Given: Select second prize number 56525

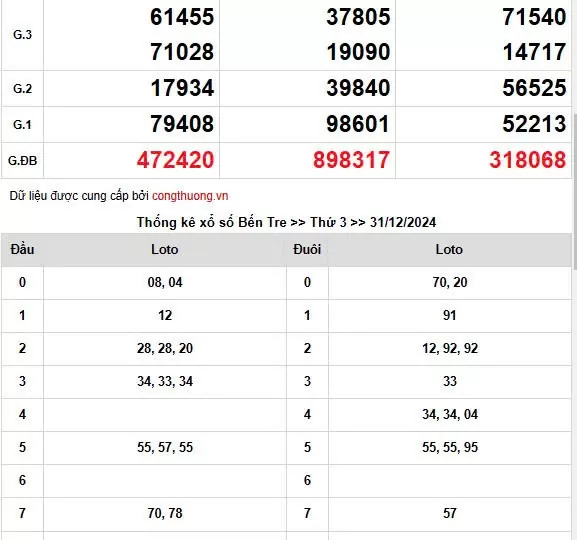Looking at the screenshot, I should click(x=534, y=88).
